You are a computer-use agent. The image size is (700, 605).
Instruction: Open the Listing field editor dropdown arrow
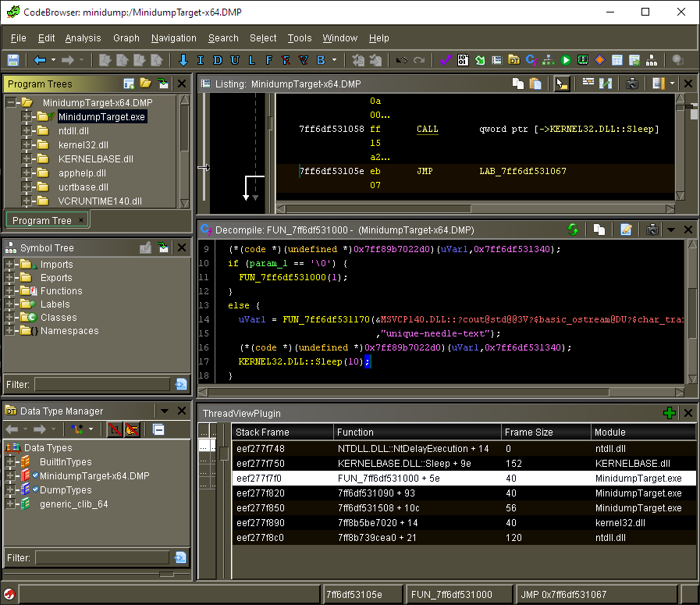(672, 84)
